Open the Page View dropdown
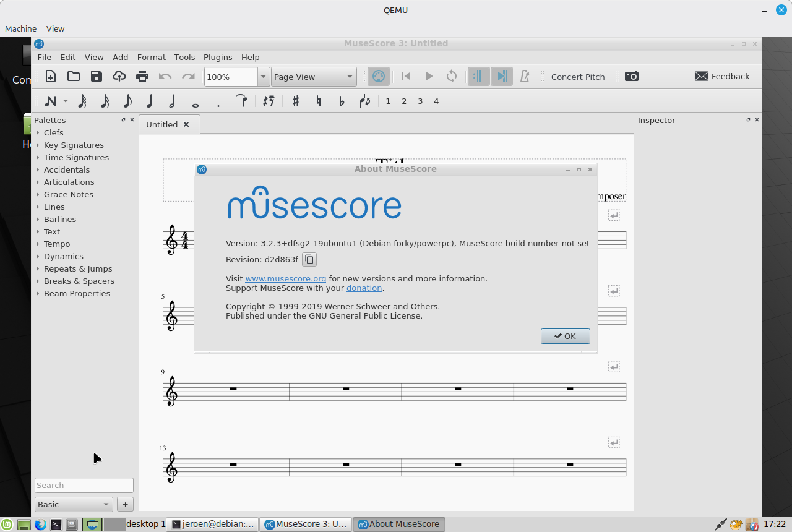 click(x=314, y=77)
